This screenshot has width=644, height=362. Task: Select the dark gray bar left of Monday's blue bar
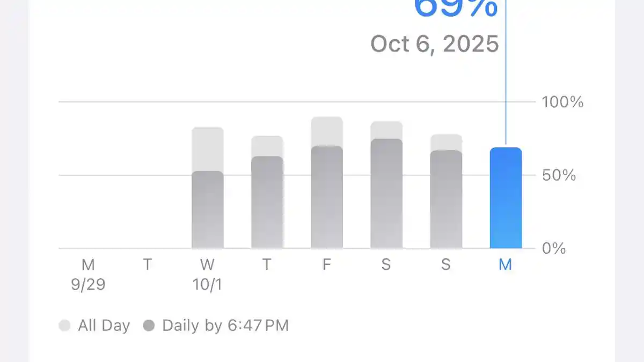tap(446, 200)
